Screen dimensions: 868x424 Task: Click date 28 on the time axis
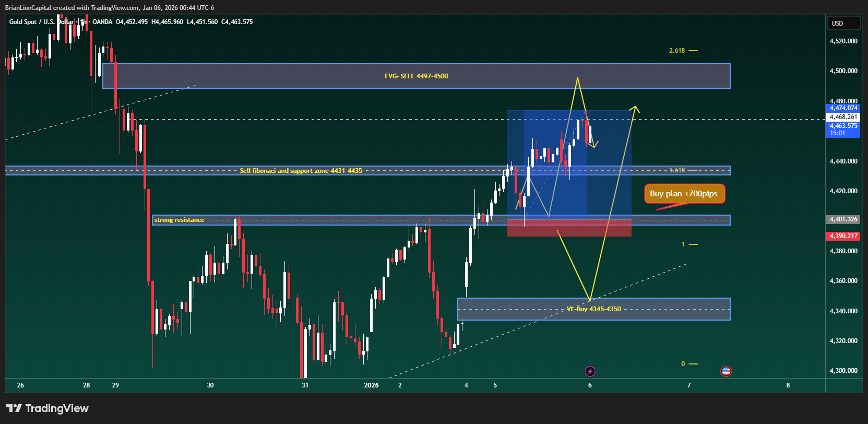coord(87,385)
